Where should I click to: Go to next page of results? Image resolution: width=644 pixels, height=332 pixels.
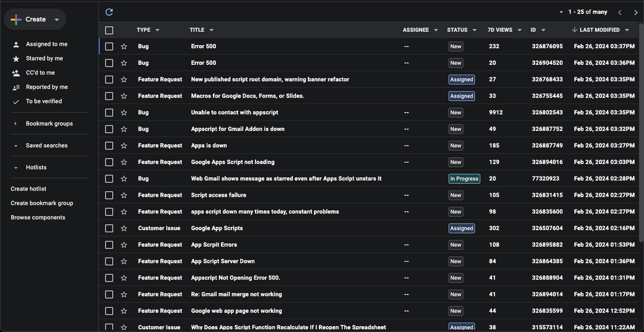pos(635,12)
